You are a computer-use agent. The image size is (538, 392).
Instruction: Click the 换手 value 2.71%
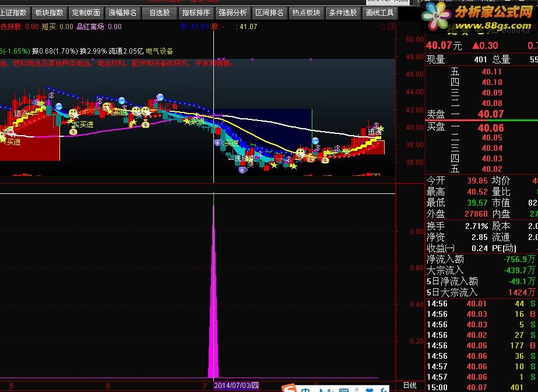477,226
